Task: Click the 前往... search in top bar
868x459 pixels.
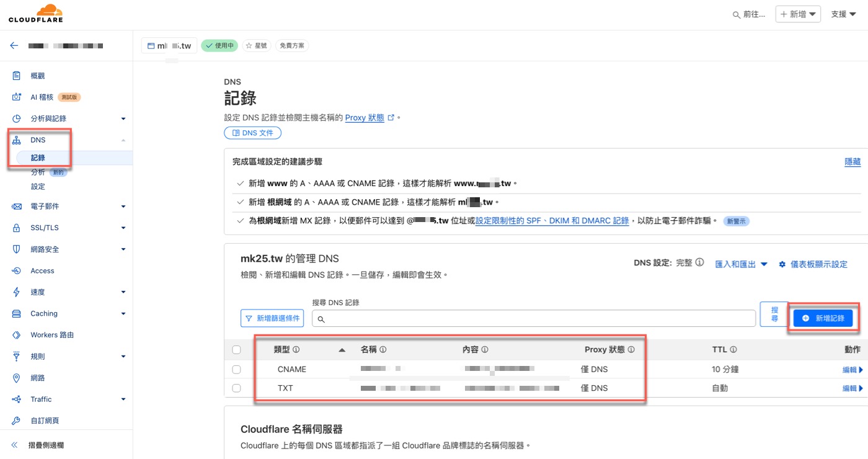Action: tap(749, 14)
